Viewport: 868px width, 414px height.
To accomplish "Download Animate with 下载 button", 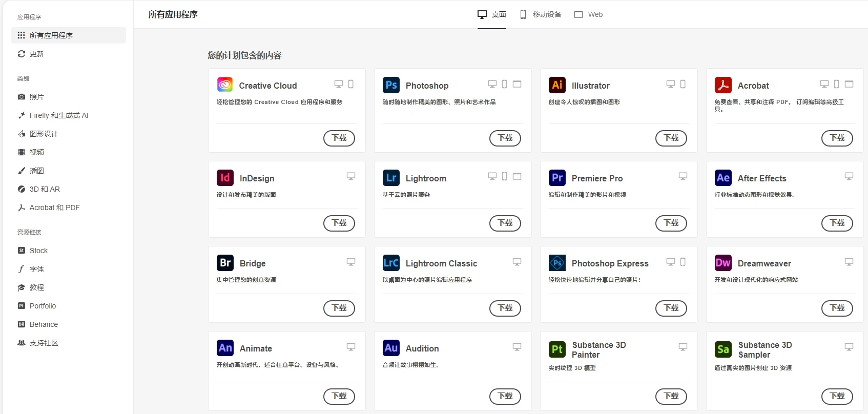I will coord(339,396).
